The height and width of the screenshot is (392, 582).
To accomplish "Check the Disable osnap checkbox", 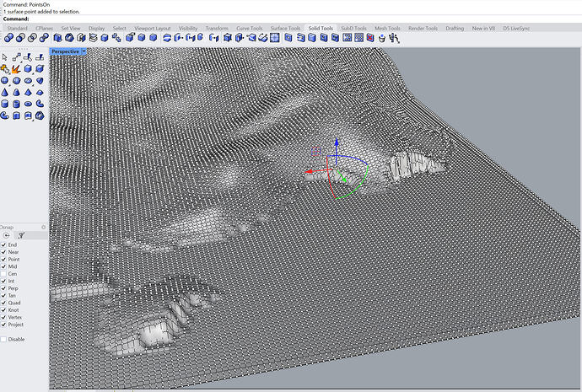I will pyautogui.click(x=3, y=340).
